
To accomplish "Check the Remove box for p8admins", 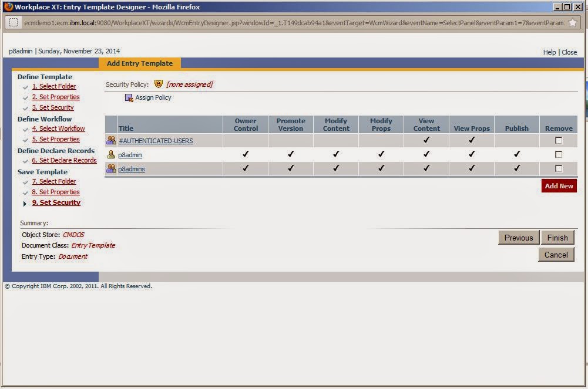I will point(559,168).
